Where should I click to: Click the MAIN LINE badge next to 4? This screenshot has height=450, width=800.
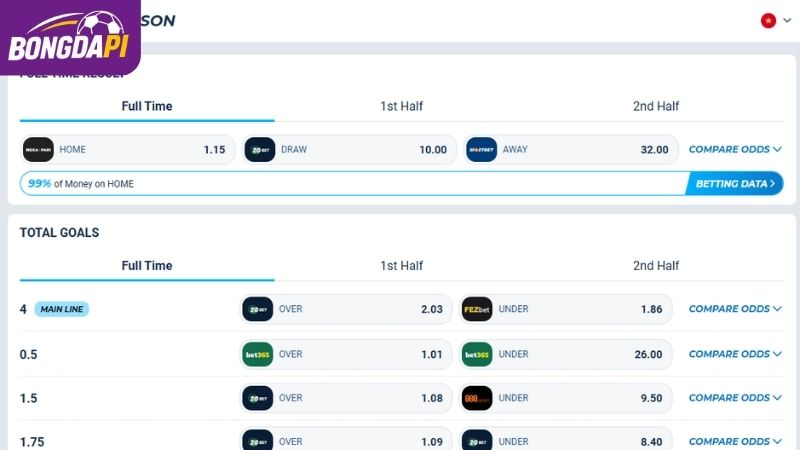[62, 309]
